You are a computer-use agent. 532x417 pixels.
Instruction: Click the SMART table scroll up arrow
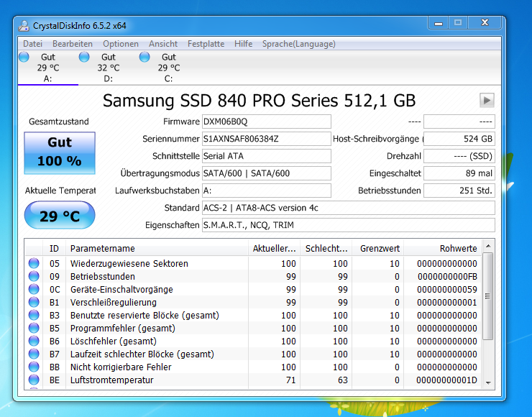488,246
